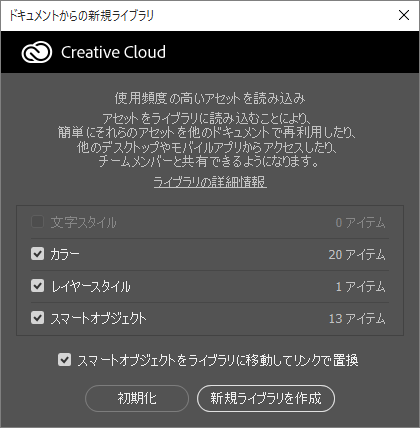Click the 13 アイテム count text
The image size is (420, 428).
(x=357, y=319)
